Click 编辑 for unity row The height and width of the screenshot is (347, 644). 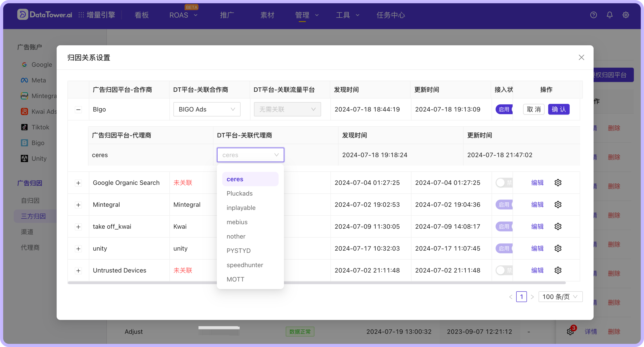click(x=537, y=248)
